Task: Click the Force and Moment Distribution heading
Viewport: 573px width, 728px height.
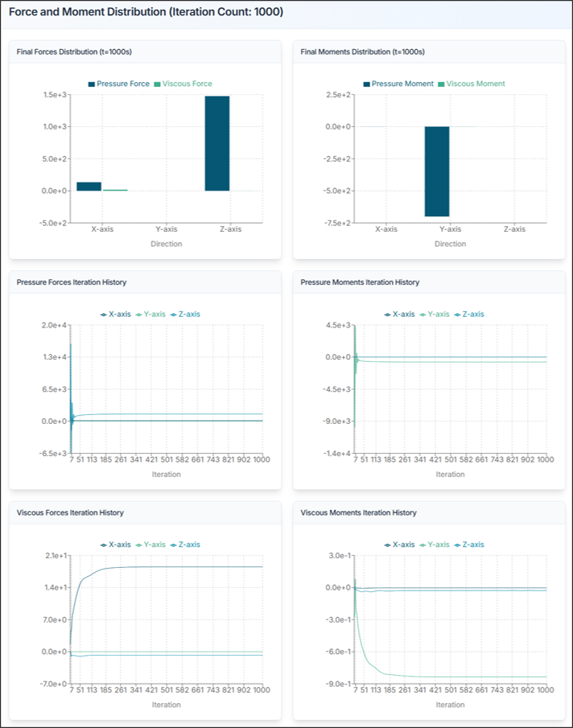Action: 146,13
